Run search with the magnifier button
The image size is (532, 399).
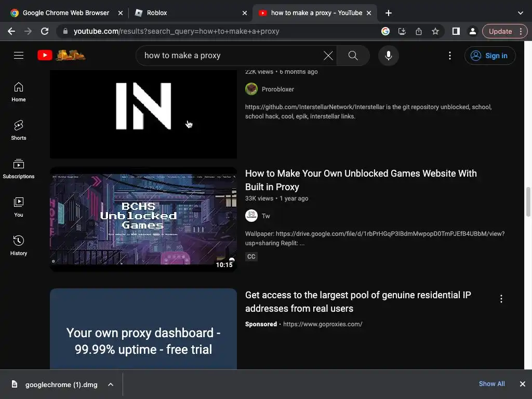point(353,55)
